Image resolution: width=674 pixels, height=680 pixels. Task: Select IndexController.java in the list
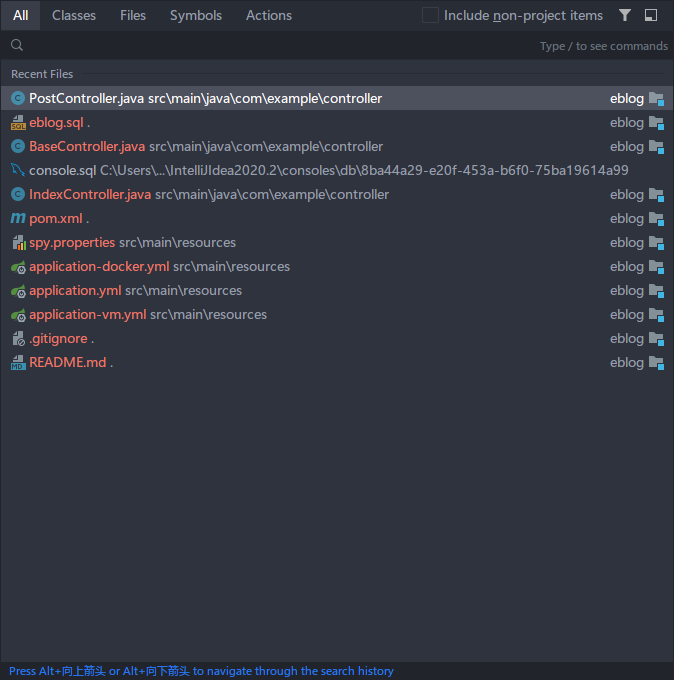tap(90, 194)
